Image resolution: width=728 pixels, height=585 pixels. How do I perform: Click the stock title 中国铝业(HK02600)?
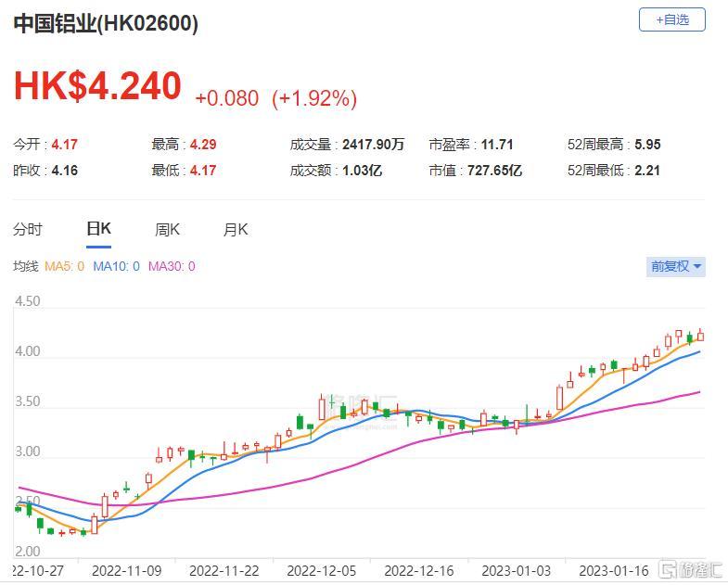pyautogui.click(x=106, y=23)
